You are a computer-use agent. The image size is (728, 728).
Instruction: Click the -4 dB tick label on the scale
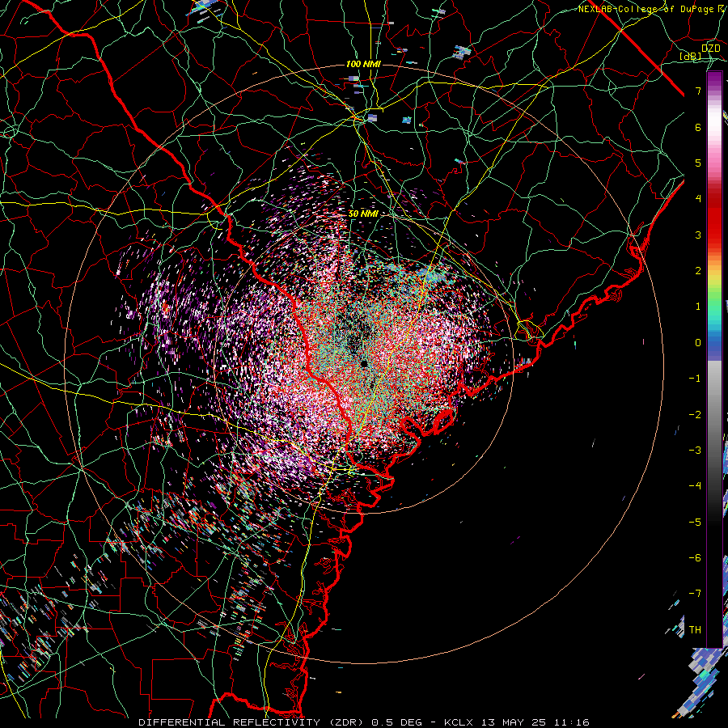[x=695, y=486]
